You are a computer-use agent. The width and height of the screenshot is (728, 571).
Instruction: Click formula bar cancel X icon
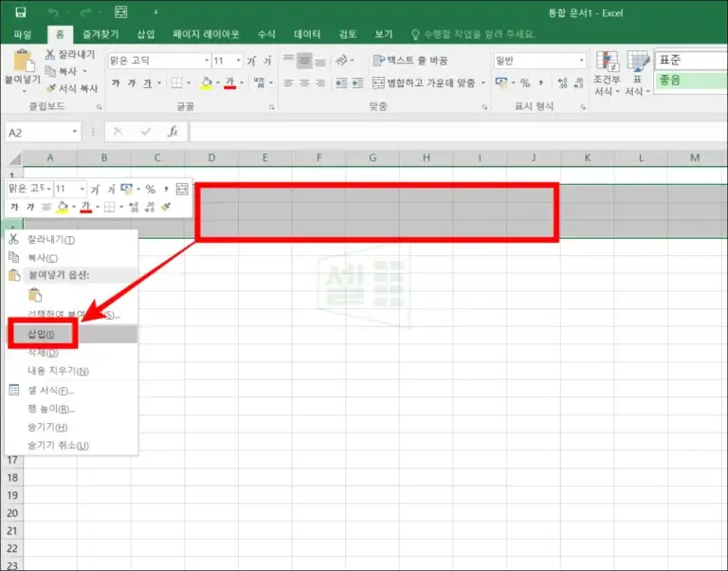click(x=118, y=132)
